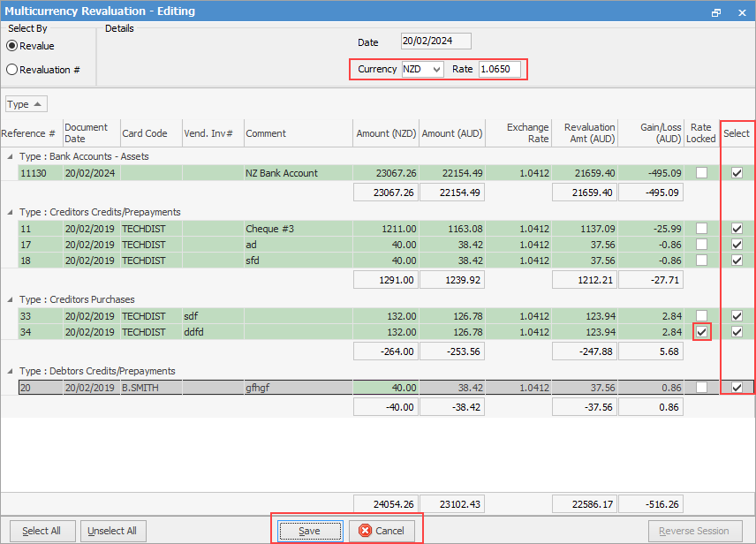Choose the Revaluation # radio option
The image size is (756, 544).
(x=12, y=70)
